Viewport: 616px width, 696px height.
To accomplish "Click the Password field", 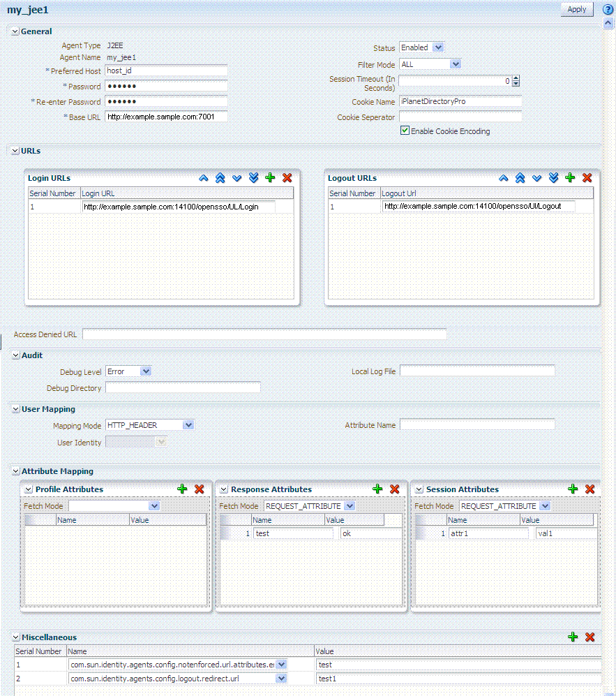I will coord(166,86).
